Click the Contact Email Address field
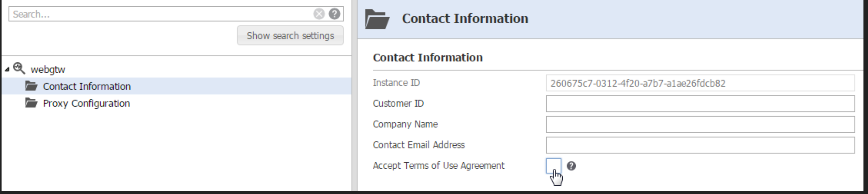 click(700, 145)
